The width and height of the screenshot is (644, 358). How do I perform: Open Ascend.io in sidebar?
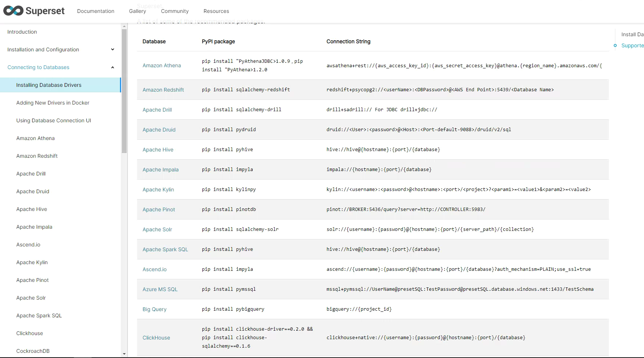28,245
